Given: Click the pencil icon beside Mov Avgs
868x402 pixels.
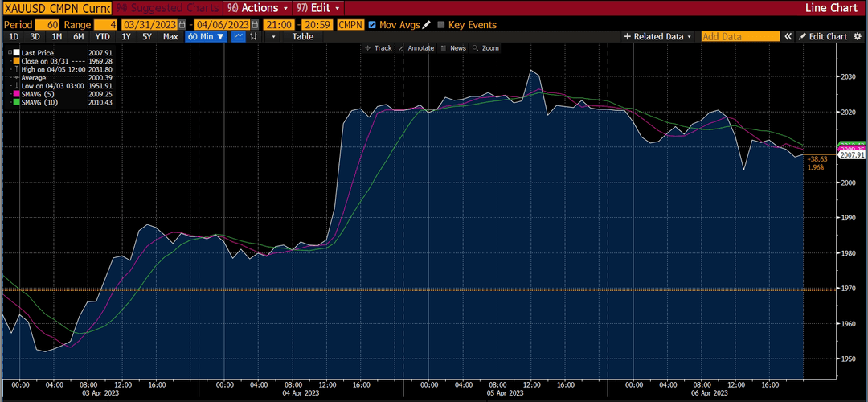Looking at the screenshot, I should pos(426,25).
